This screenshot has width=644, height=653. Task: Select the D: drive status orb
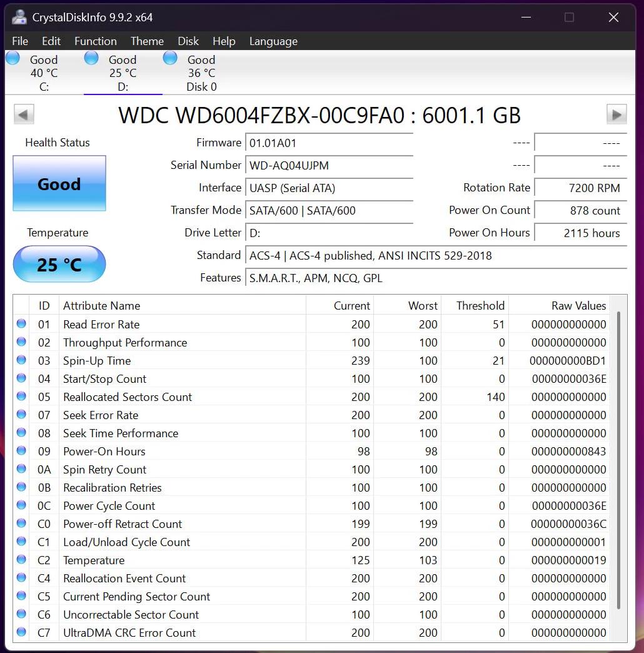(x=91, y=58)
